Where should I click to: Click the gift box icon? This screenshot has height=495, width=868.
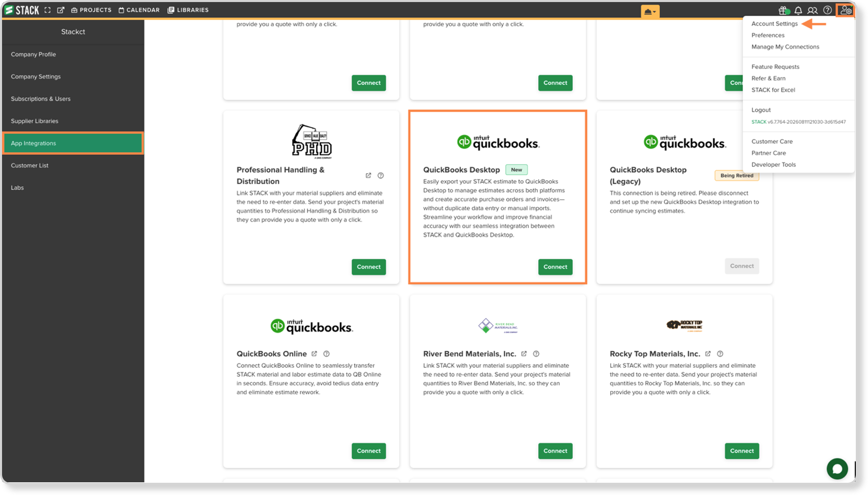[784, 10]
